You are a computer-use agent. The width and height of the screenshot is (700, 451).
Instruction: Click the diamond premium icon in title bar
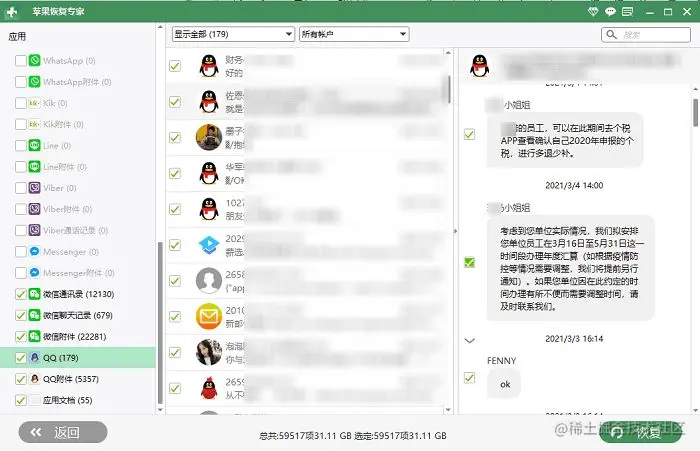[x=593, y=12]
